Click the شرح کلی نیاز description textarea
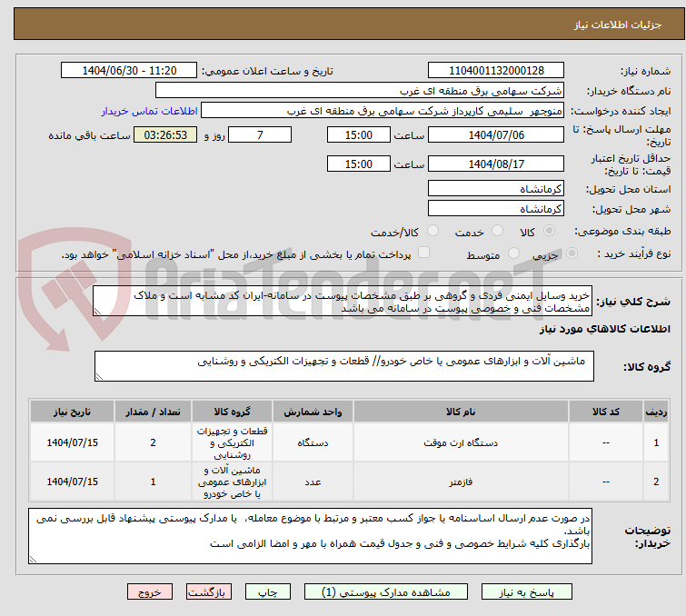 click(343, 301)
